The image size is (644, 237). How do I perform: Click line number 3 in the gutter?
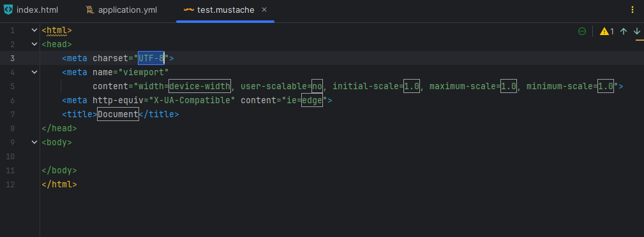12,58
